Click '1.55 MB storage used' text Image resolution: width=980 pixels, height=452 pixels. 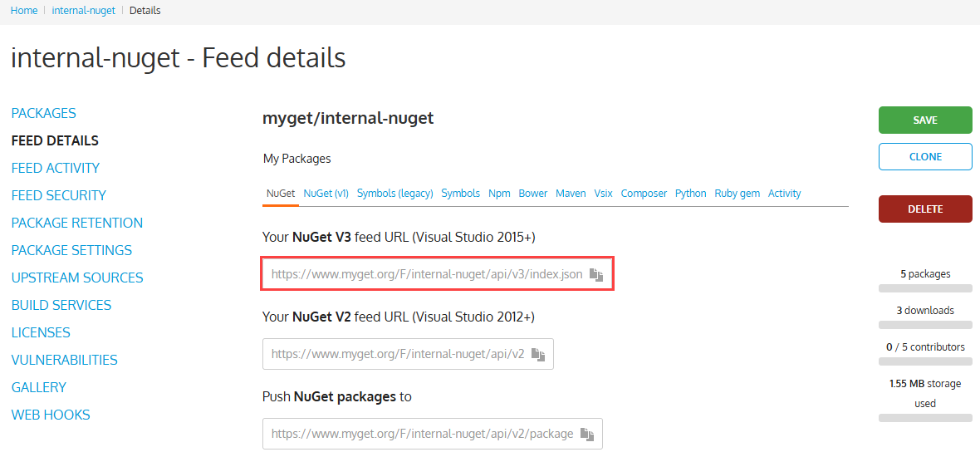click(925, 393)
